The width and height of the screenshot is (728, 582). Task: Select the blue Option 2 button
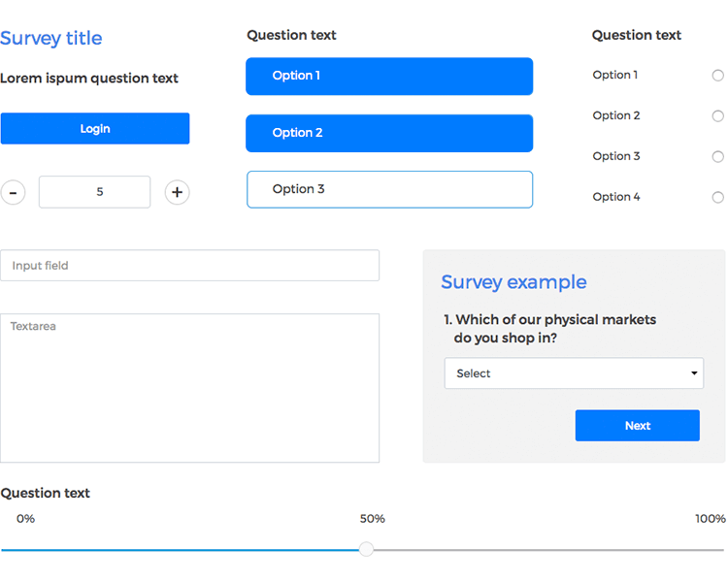pos(389,133)
